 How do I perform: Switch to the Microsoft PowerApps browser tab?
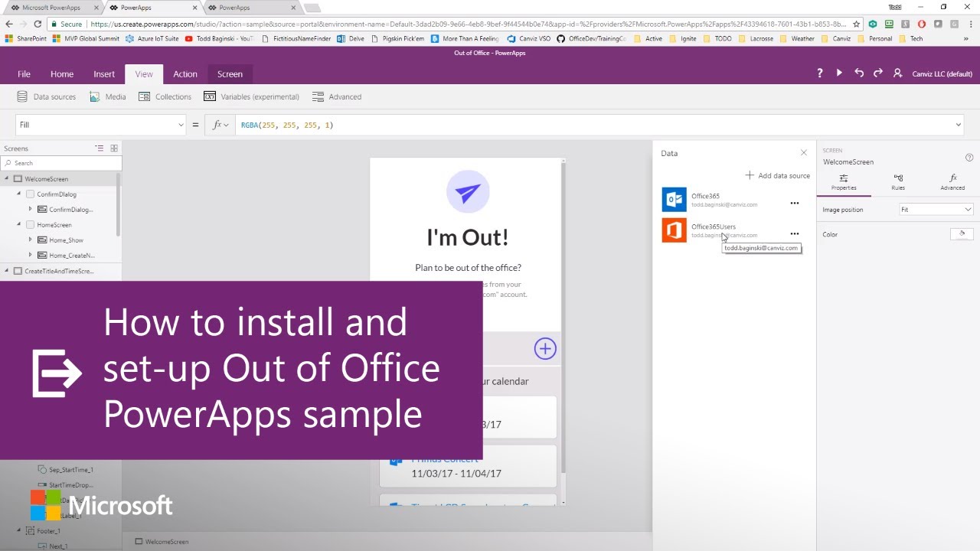pyautogui.click(x=52, y=8)
